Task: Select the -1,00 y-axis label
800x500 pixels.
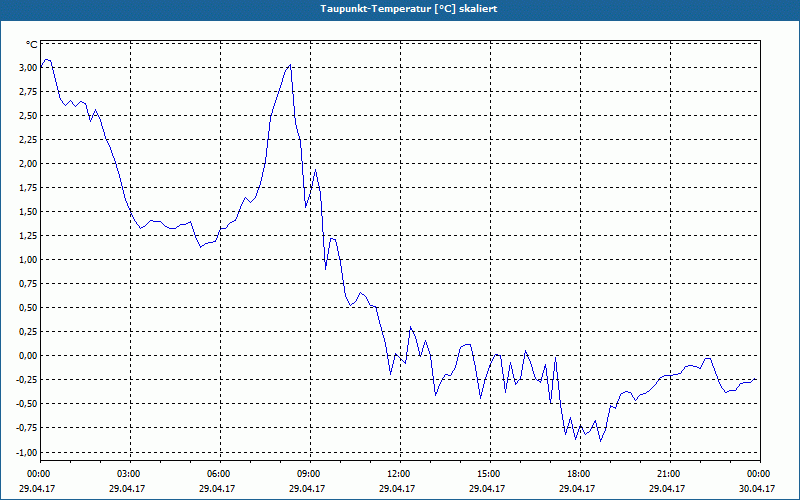Action: pos(27,452)
